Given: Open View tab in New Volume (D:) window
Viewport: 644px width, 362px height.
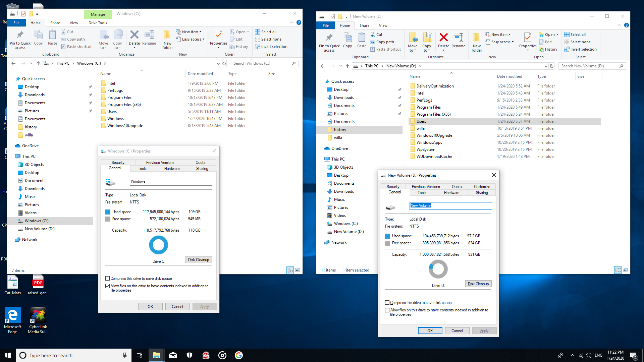Looking at the screenshot, I should pyautogui.click(x=383, y=25).
